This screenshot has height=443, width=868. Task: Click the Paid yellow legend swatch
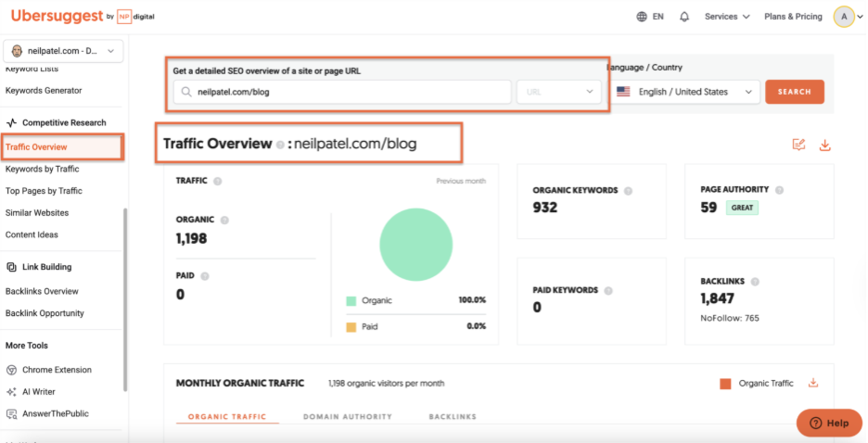pos(351,327)
